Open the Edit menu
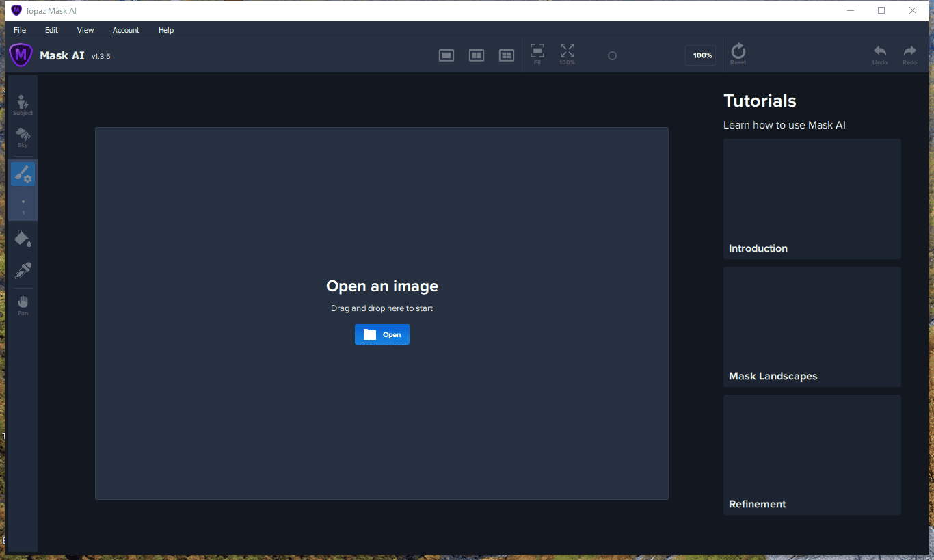This screenshot has height=560, width=934. pos(51,30)
